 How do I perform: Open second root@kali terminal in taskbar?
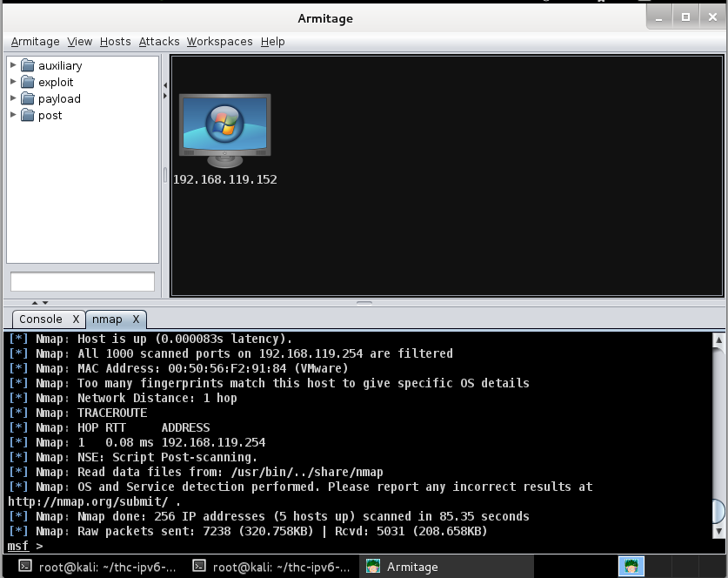click(271, 567)
